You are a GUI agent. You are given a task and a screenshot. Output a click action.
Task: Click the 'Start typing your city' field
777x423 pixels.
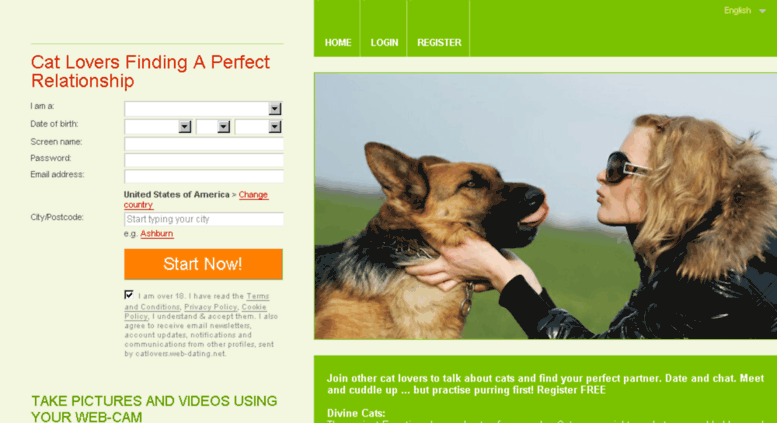coord(204,219)
